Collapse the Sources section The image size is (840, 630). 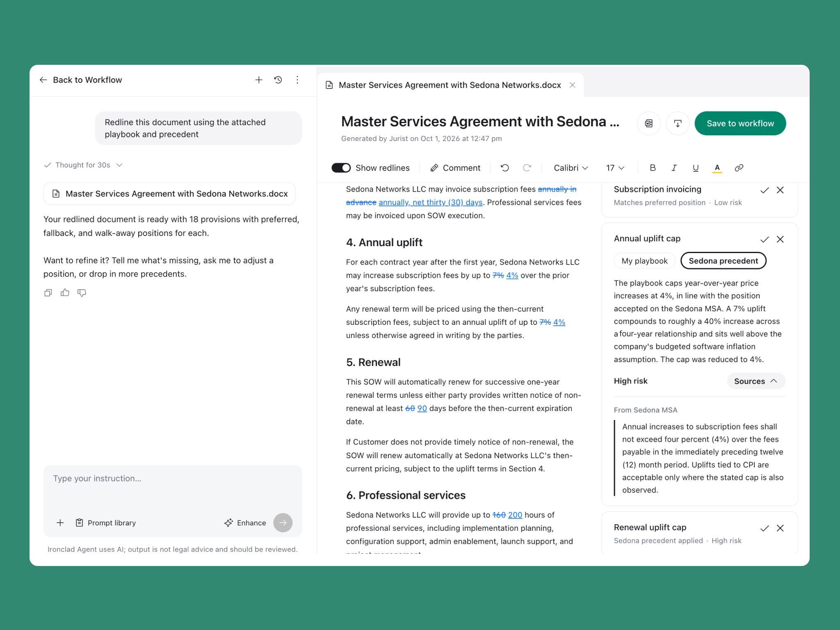tap(756, 381)
